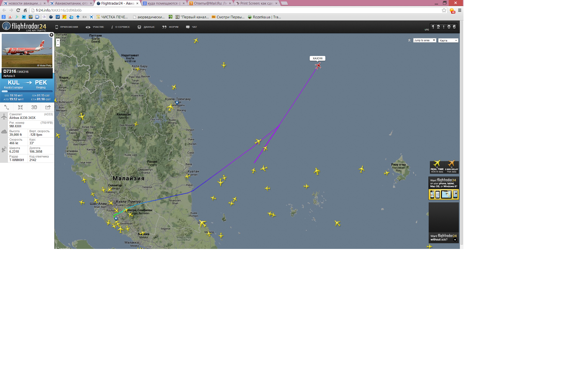Zoom in the map with plus button
Image resolution: width=588 pixels, height=370 pixels.
(x=58, y=41)
